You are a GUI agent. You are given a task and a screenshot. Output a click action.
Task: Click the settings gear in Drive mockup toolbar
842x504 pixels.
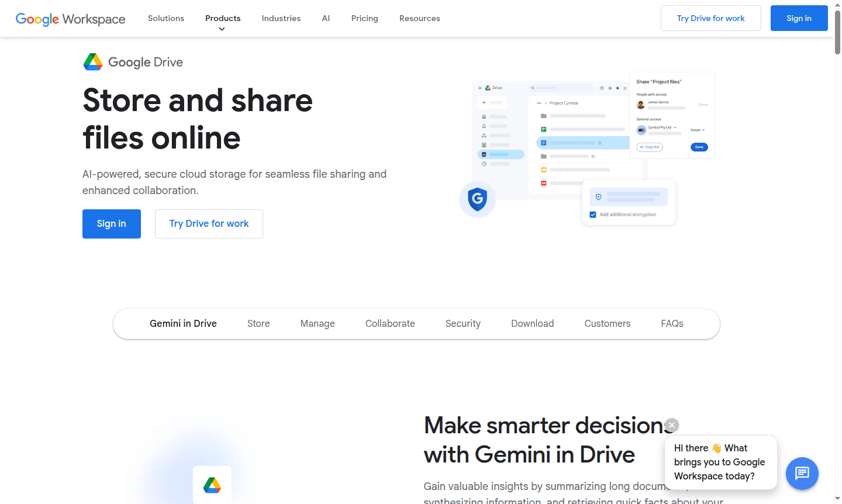(610, 88)
